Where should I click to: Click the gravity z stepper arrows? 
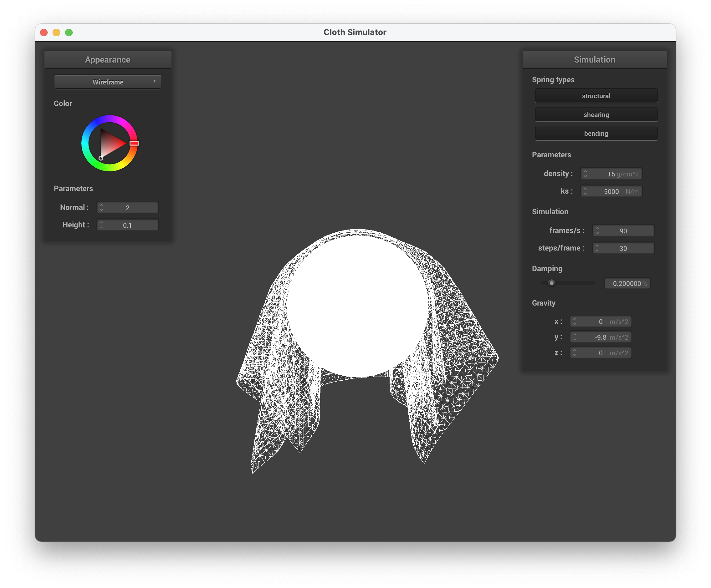574,353
